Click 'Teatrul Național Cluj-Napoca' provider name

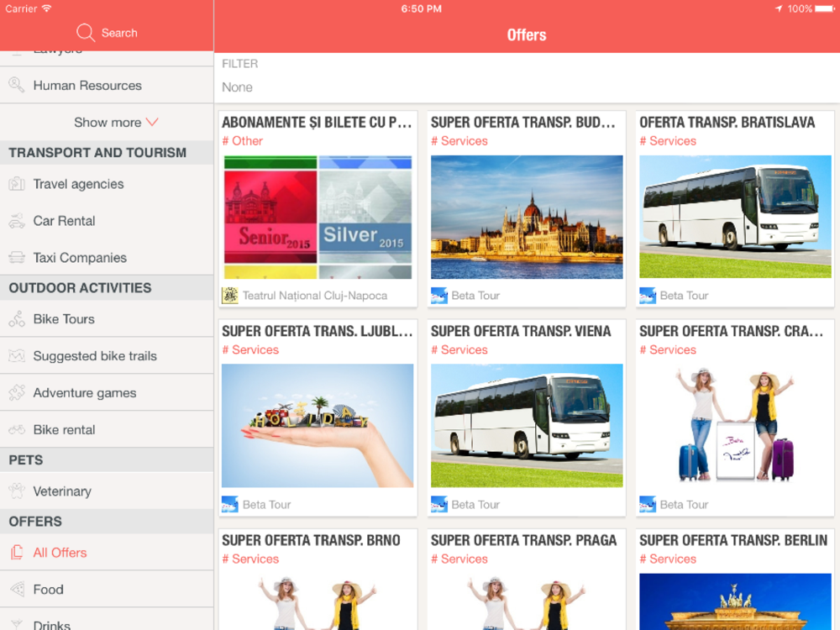[x=315, y=296]
